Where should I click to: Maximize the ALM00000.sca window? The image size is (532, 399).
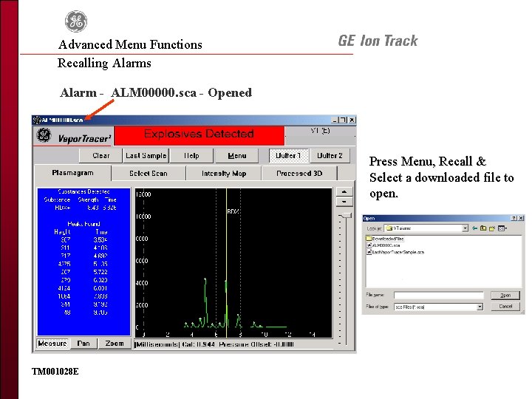pyautogui.click(x=343, y=120)
